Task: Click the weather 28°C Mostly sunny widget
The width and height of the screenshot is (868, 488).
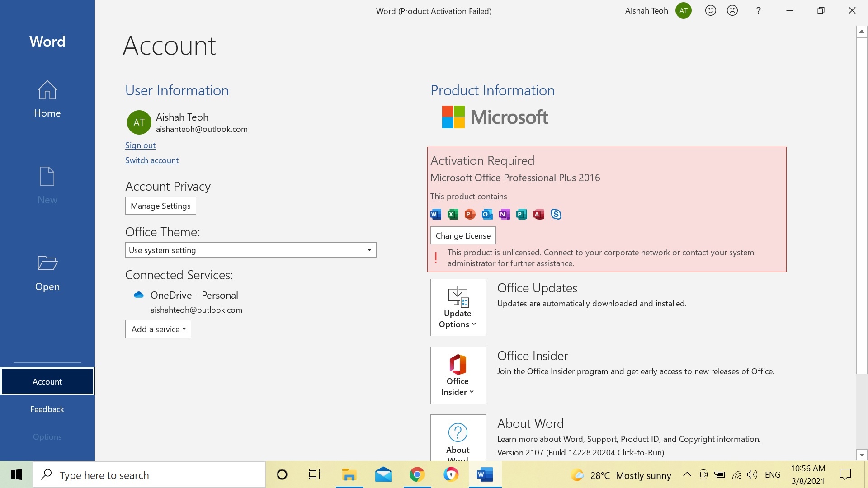Action: pos(621,475)
